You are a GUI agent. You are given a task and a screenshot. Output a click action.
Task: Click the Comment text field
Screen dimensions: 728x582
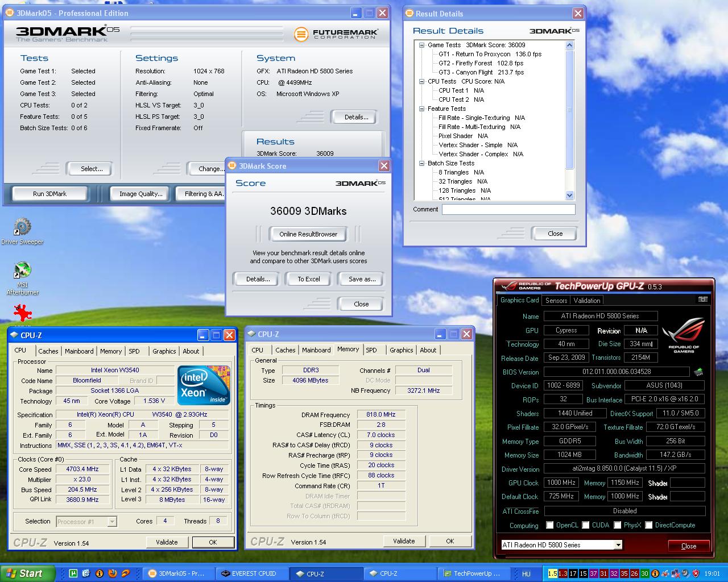coord(508,210)
